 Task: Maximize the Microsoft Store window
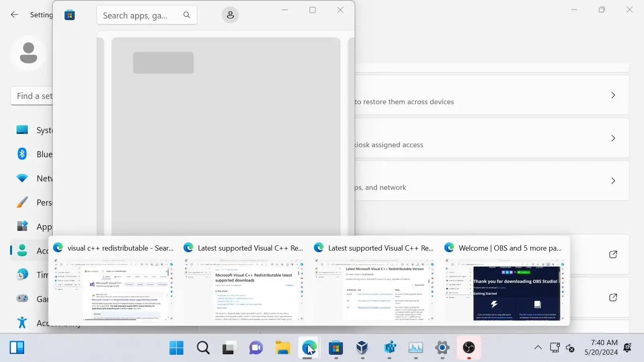tap(312, 10)
